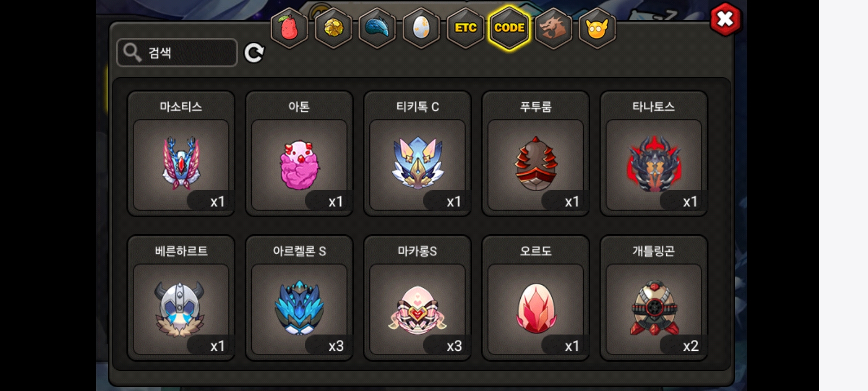Open the red fruit food tab

(x=289, y=28)
